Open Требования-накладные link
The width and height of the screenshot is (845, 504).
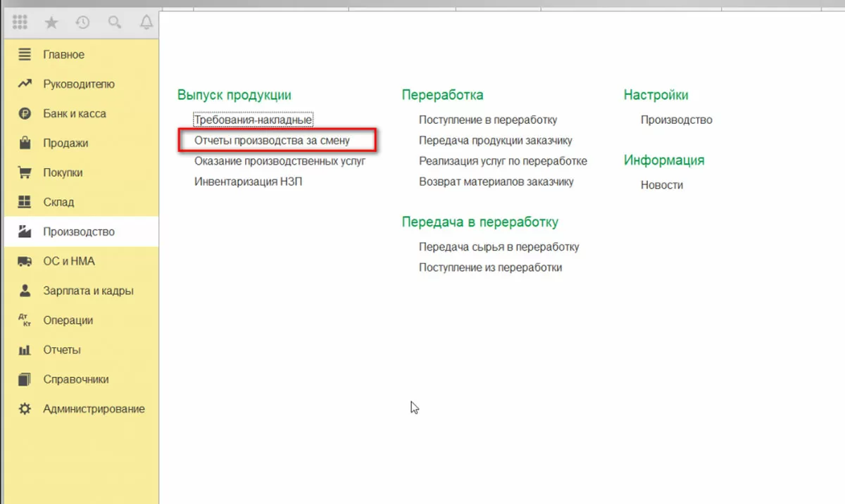coord(253,120)
